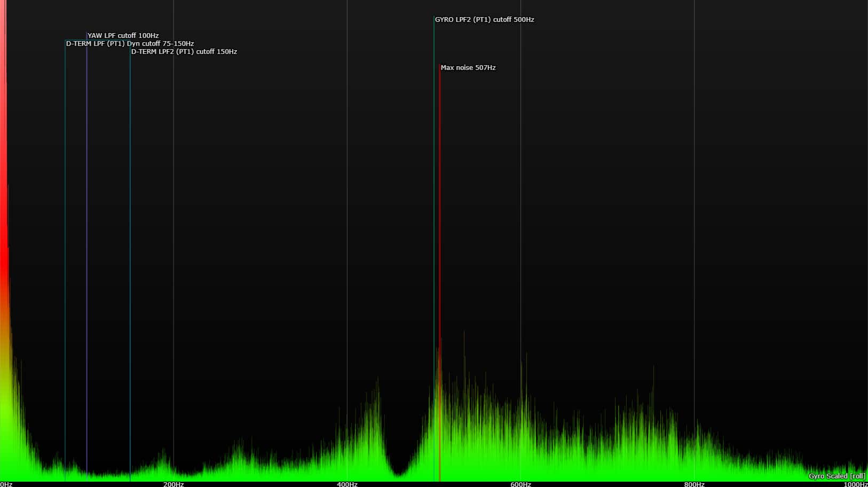Pick the 600Hz frequency axis label
This screenshot has width=868, height=487.
click(520, 484)
